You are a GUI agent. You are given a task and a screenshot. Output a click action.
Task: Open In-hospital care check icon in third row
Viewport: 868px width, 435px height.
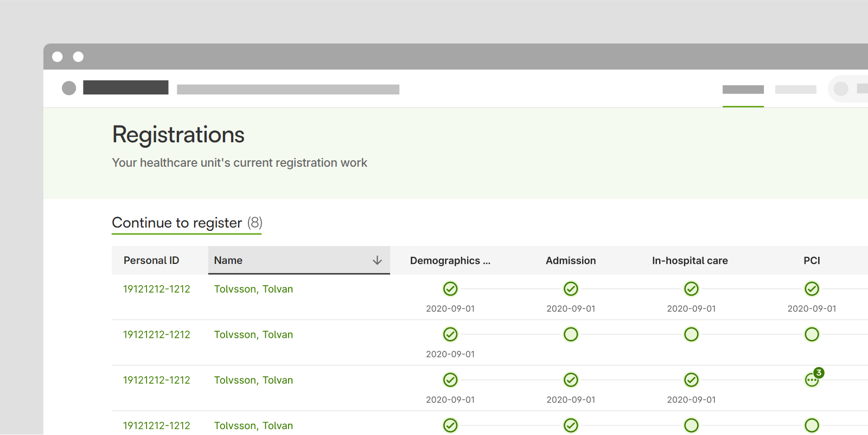[x=691, y=380]
